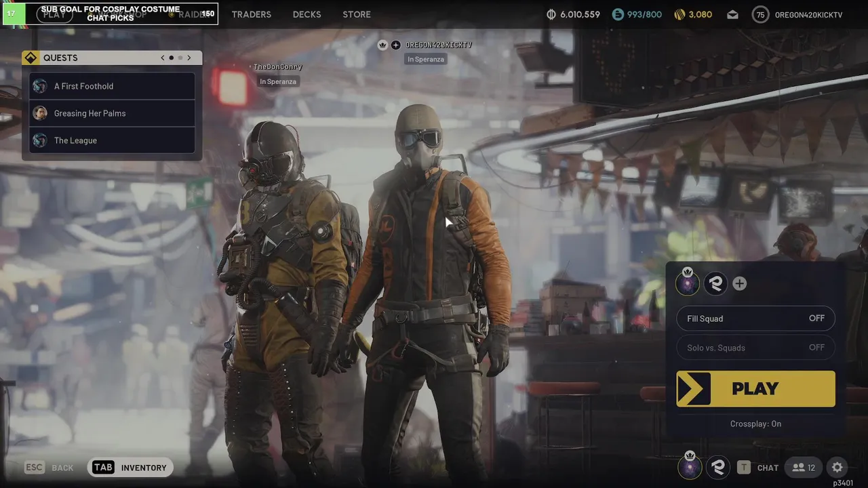Start matchmaking with the yellow PLAY button

[755, 388]
